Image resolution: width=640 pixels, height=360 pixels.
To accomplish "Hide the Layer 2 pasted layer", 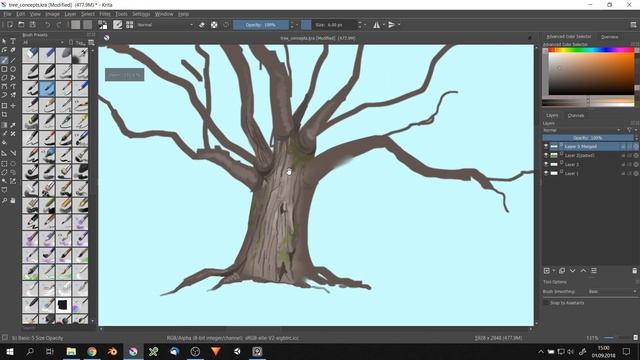I will [x=546, y=156].
